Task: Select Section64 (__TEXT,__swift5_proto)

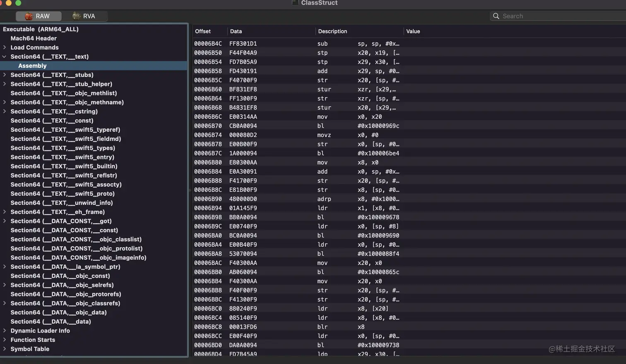Action: tap(63, 194)
